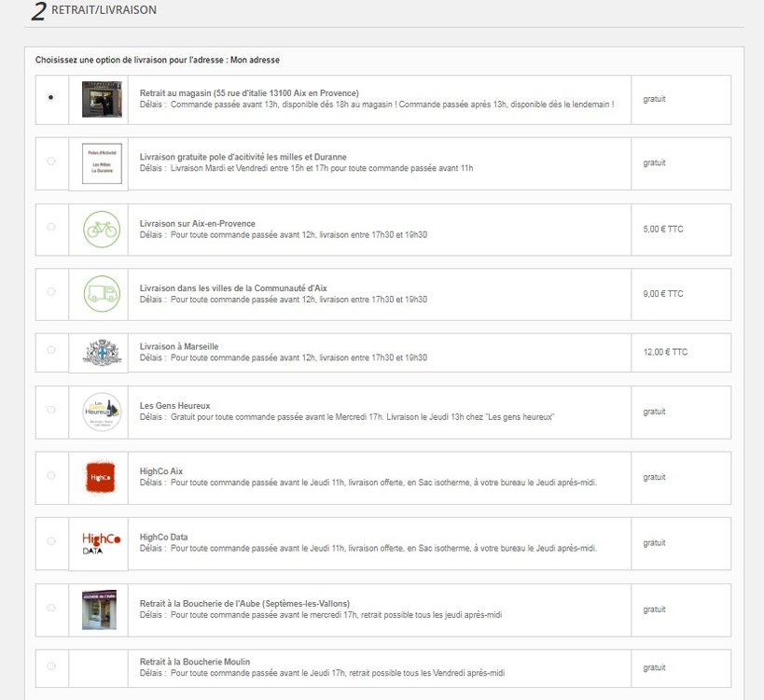This screenshot has height=700, width=764.
Task: Click the 5,00 € TTC price cell
Action: 681,230
